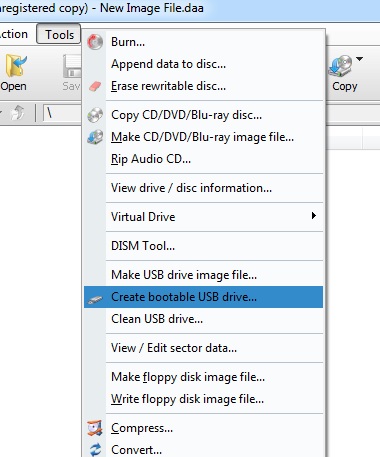Click the up folder navigation icon
Viewport: 380px width, 457px height.
(x=17, y=112)
